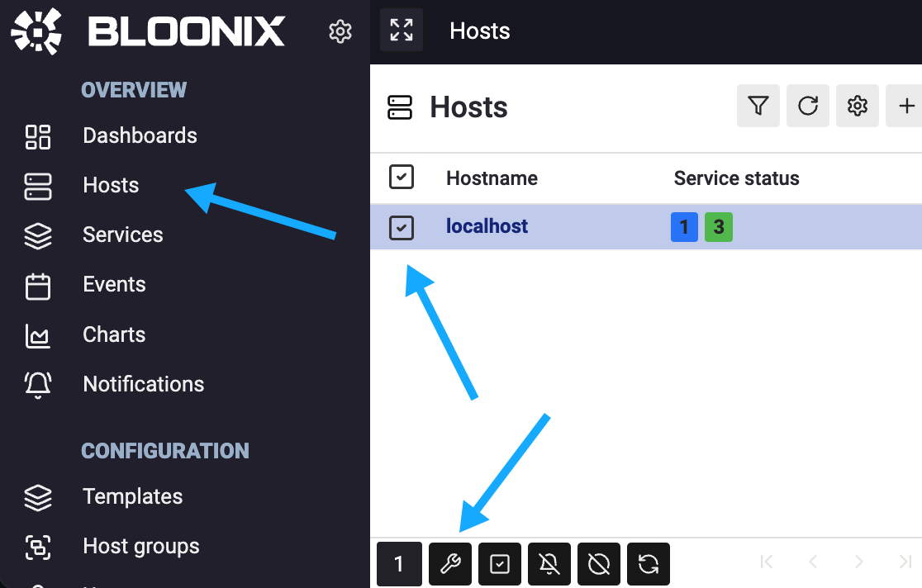Open the funnel filter for the Hosts list
Viewport: 922px width, 588px height.
[758, 106]
